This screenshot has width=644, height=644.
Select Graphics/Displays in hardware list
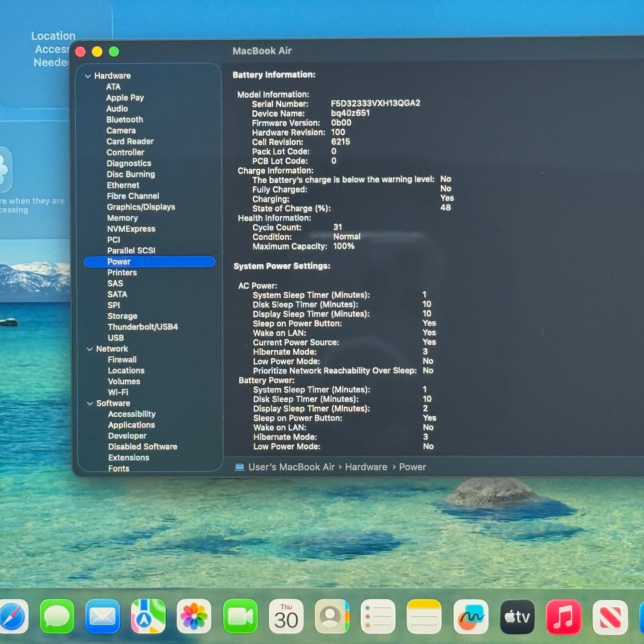point(141,207)
